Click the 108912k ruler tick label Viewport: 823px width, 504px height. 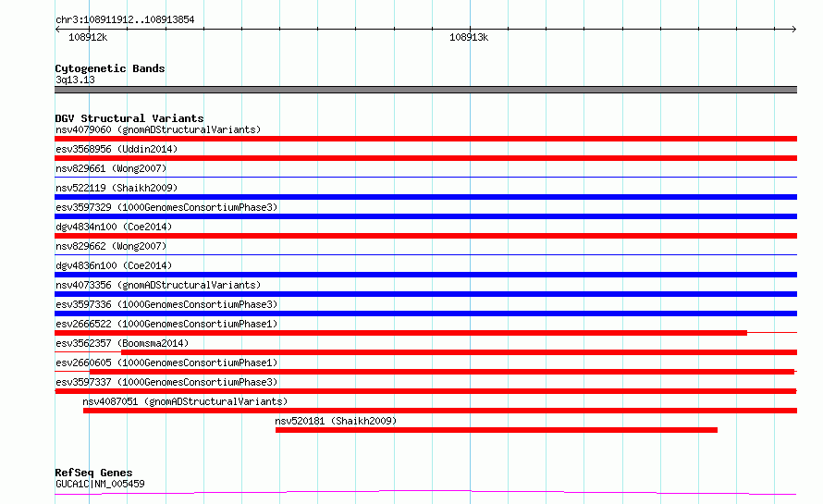click(88, 37)
